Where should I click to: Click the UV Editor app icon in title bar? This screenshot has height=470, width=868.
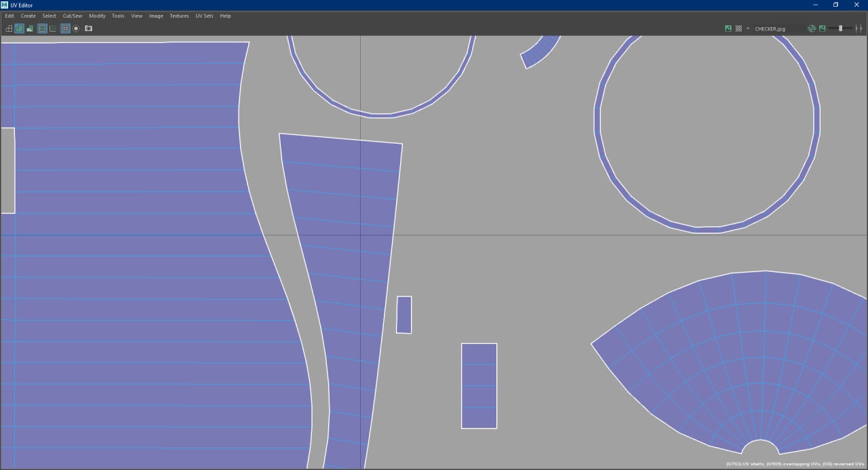coord(4,5)
